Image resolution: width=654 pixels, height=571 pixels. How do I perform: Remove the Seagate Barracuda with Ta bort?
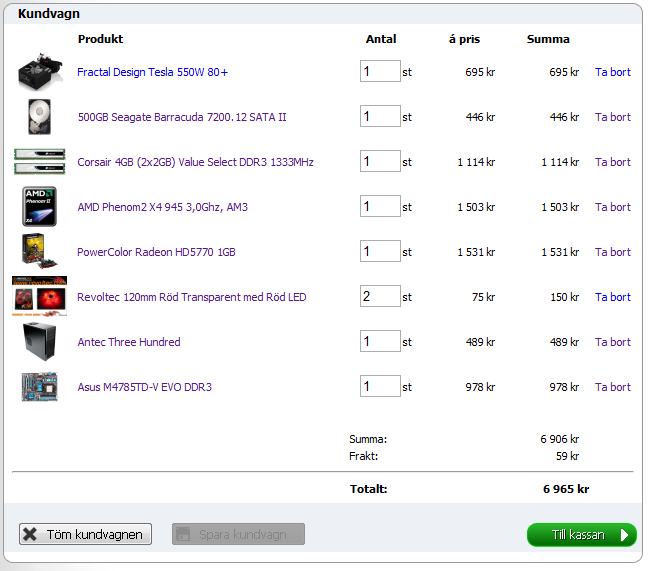click(612, 117)
